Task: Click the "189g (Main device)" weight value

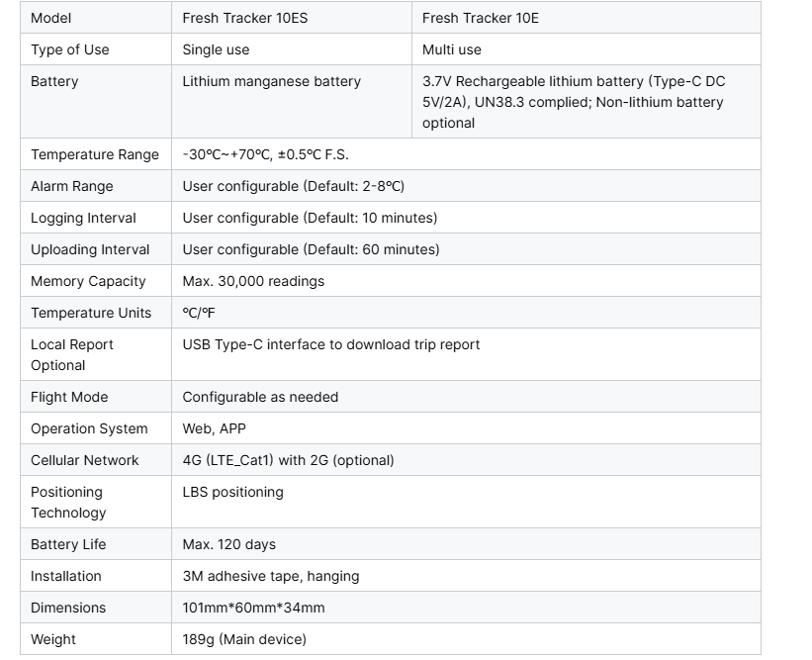Action: (244, 639)
